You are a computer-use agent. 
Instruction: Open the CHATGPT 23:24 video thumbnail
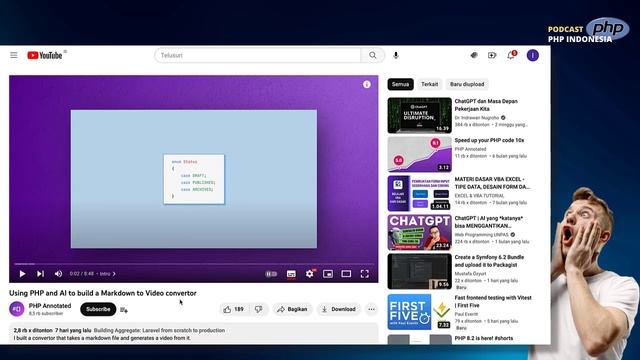420,232
